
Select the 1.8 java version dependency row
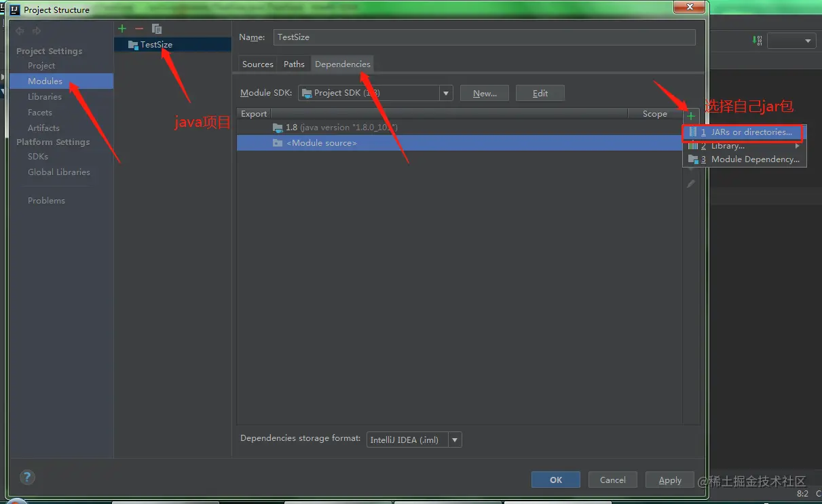click(x=459, y=128)
